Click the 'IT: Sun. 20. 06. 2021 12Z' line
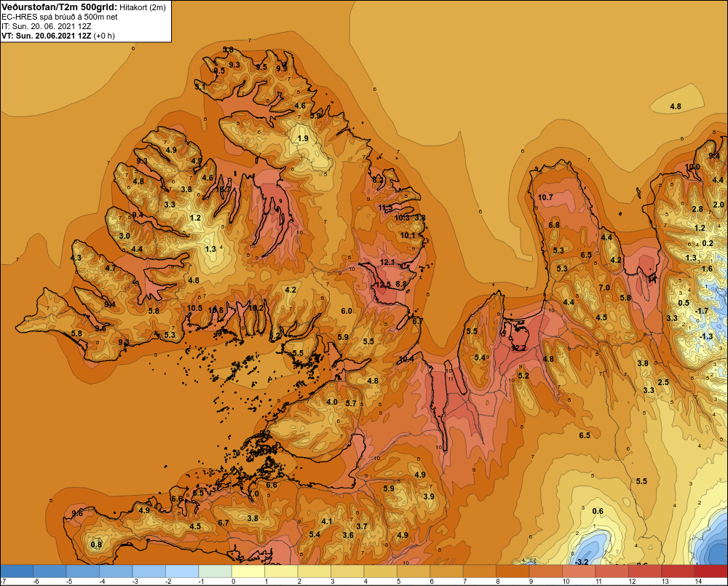This screenshot has height=586, width=728. tap(47, 26)
